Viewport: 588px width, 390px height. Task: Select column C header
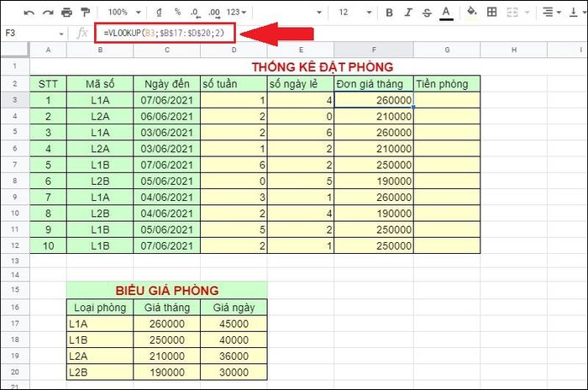[x=167, y=50]
